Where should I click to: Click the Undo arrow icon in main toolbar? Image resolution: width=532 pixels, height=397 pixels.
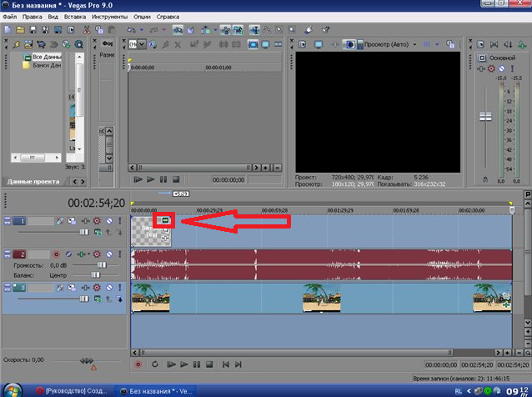point(131,30)
